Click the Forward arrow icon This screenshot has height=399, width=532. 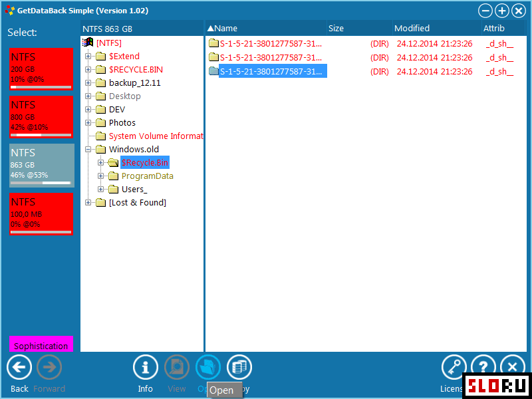(49, 367)
